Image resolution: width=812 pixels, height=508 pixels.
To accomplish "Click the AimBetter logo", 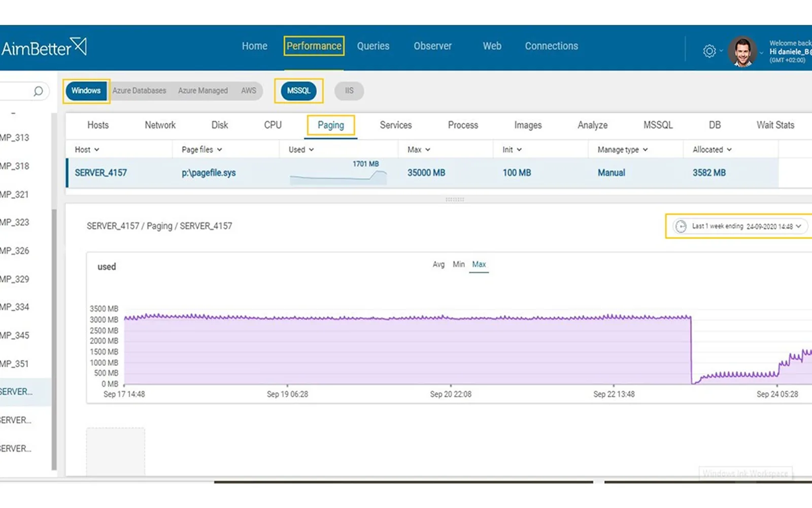I will (x=44, y=48).
